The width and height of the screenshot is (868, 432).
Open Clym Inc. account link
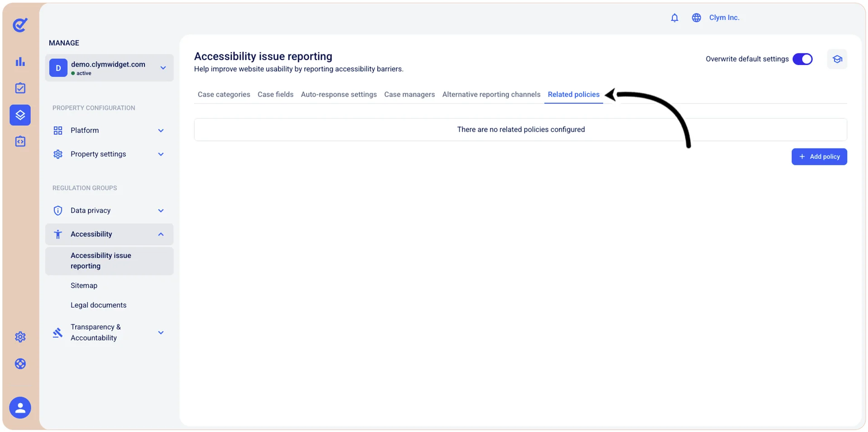point(724,18)
